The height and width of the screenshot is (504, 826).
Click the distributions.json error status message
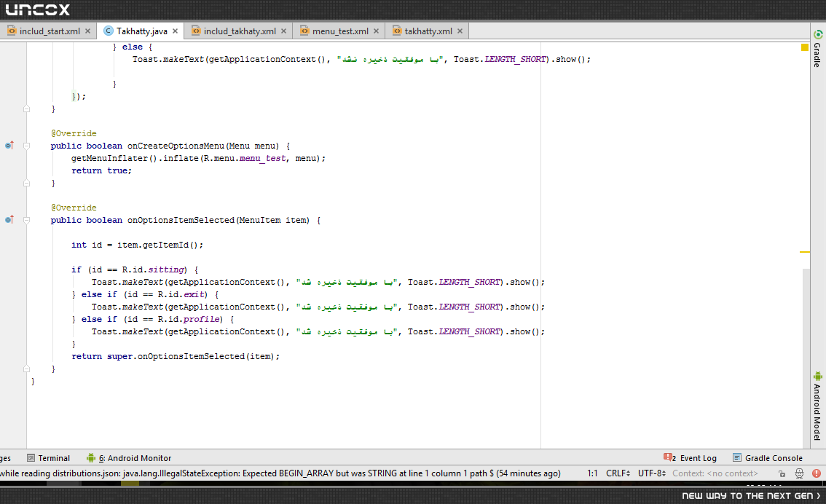click(280, 473)
